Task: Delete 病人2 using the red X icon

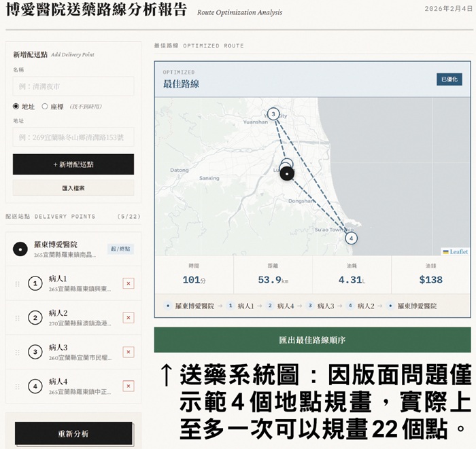Action: 129,317
